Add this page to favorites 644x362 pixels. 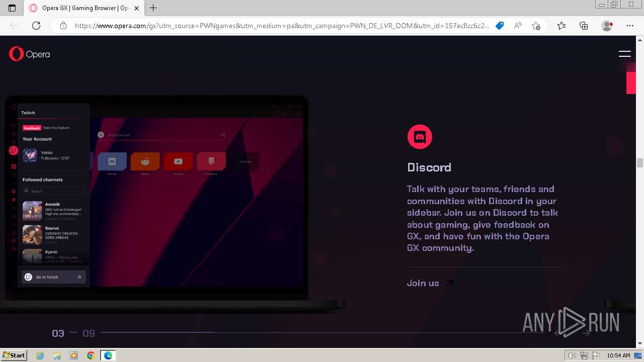pos(536,26)
